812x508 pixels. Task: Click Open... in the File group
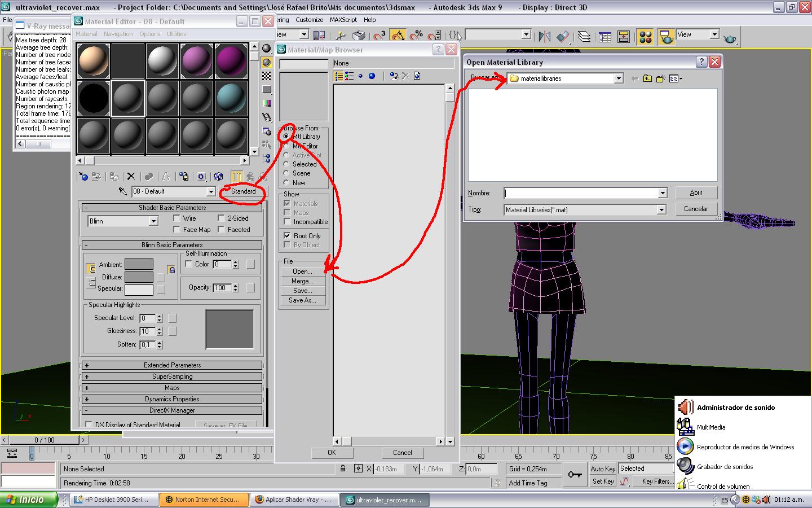tap(303, 271)
